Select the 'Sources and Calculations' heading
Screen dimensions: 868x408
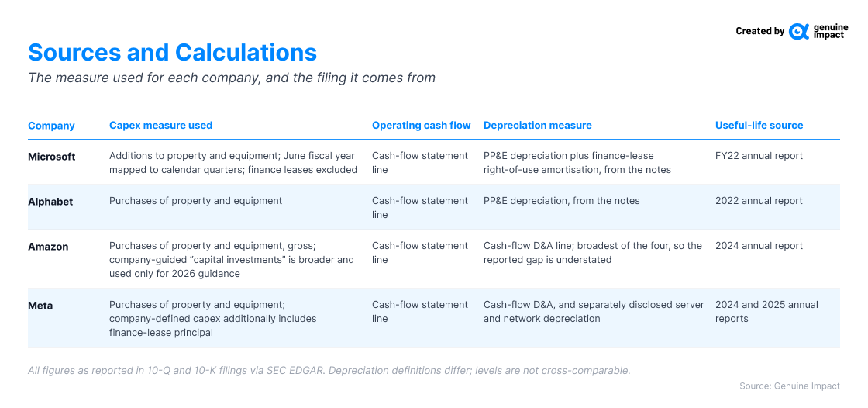[x=172, y=52]
